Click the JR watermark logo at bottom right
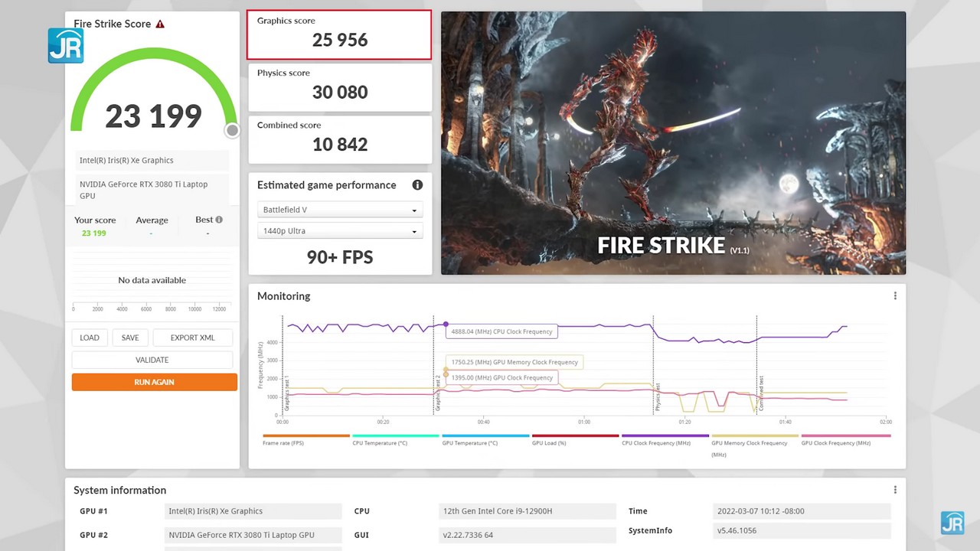 (x=952, y=523)
